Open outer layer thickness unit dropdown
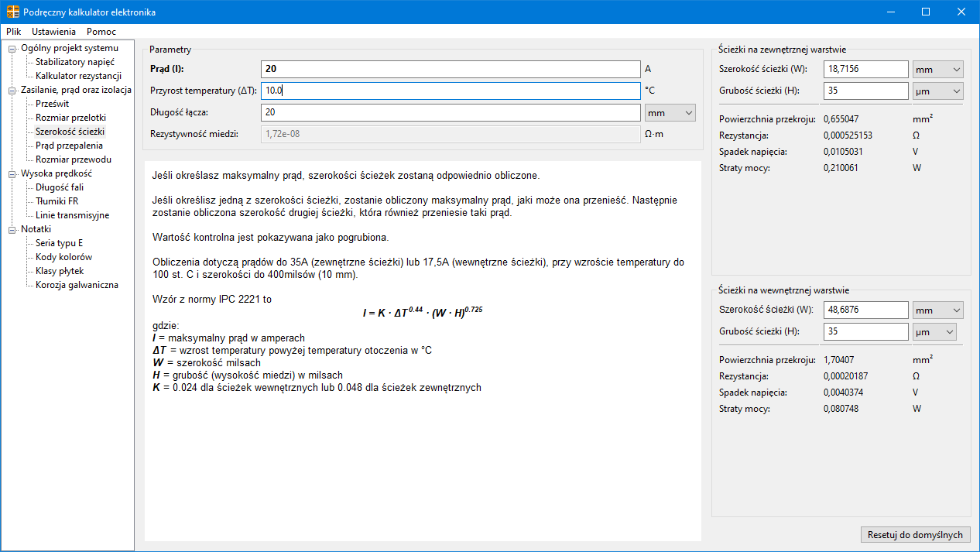The image size is (980, 552). [x=938, y=91]
